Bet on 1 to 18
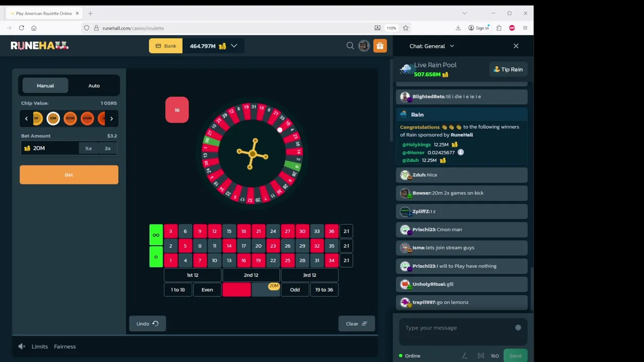This screenshot has height=362, width=644. coord(178,290)
